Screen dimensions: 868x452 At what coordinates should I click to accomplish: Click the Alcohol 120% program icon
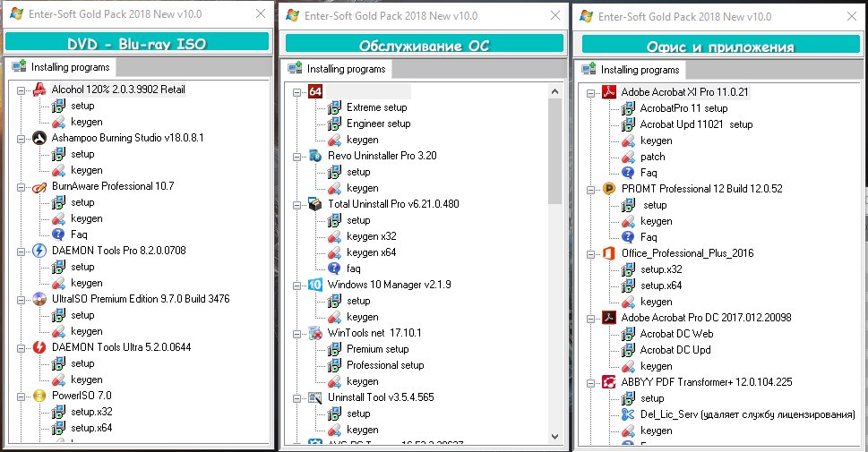39,90
